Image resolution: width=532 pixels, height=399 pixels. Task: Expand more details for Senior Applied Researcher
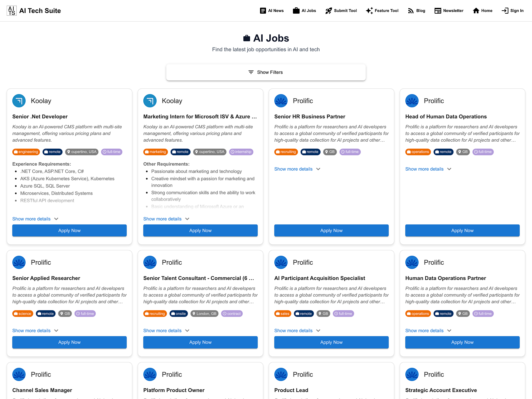click(x=36, y=331)
